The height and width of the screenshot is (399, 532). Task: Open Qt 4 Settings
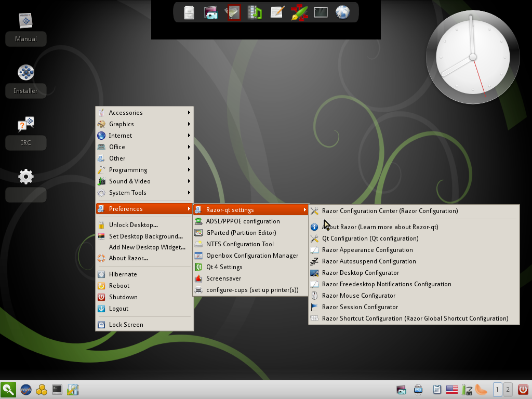[251, 268]
